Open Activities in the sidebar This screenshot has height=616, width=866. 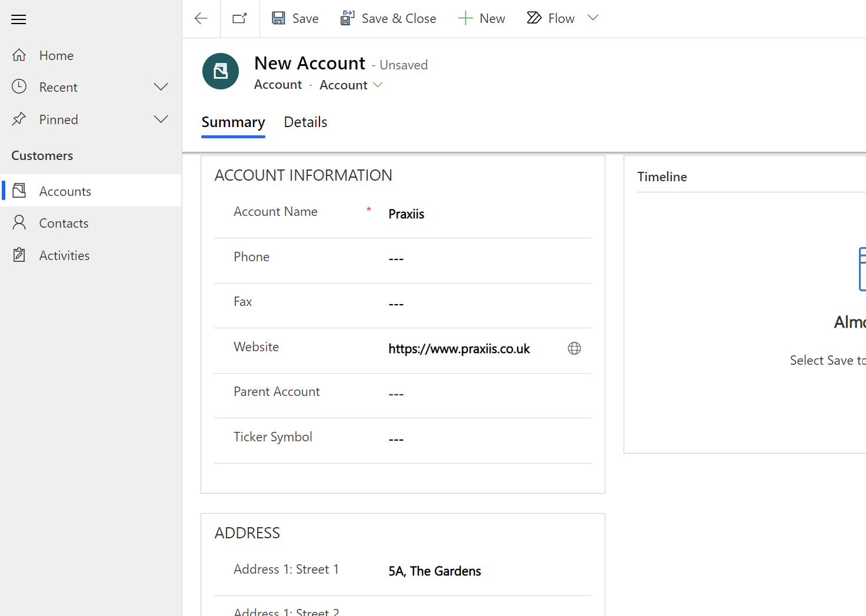(x=91, y=255)
